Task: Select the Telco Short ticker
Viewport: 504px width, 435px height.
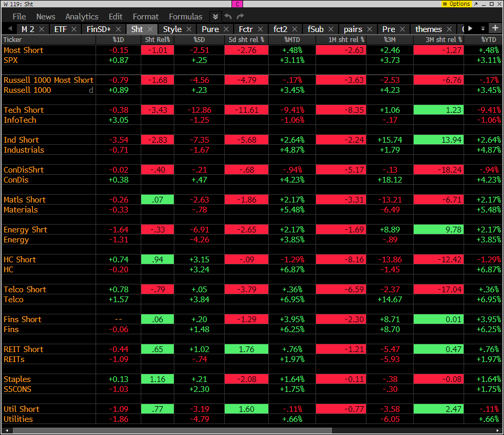Action: click(x=25, y=289)
